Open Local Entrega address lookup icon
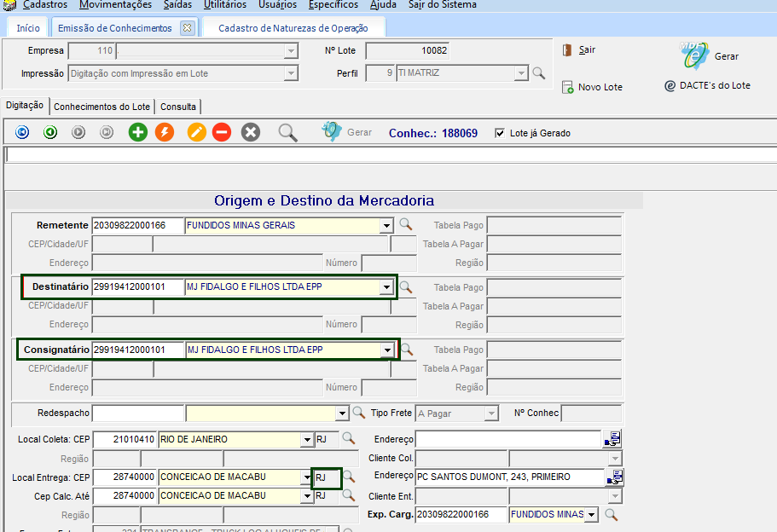This screenshot has width=777, height=532. click(x=614, y=477)
